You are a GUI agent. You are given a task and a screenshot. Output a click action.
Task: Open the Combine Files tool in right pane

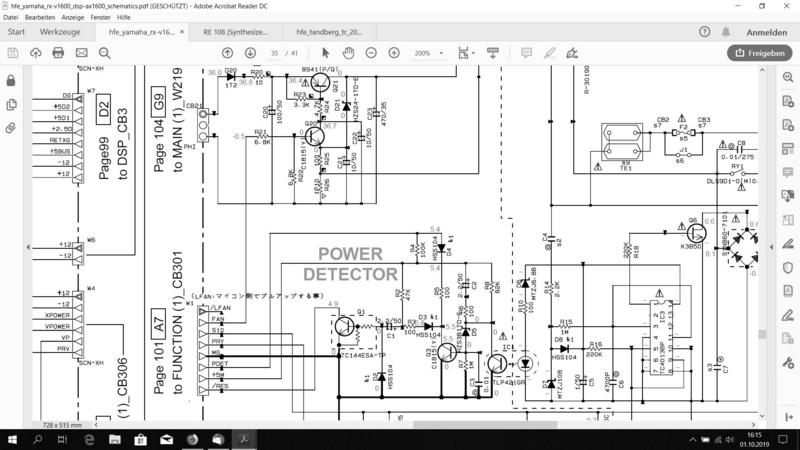coord(788,196)
